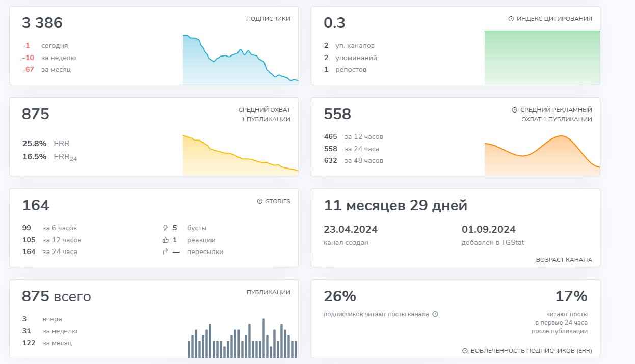635x364 pixels.
Task: Open the ИНДЕКС ЦИТИРОВАНИЯ title link
Action: tap(554, 19)
